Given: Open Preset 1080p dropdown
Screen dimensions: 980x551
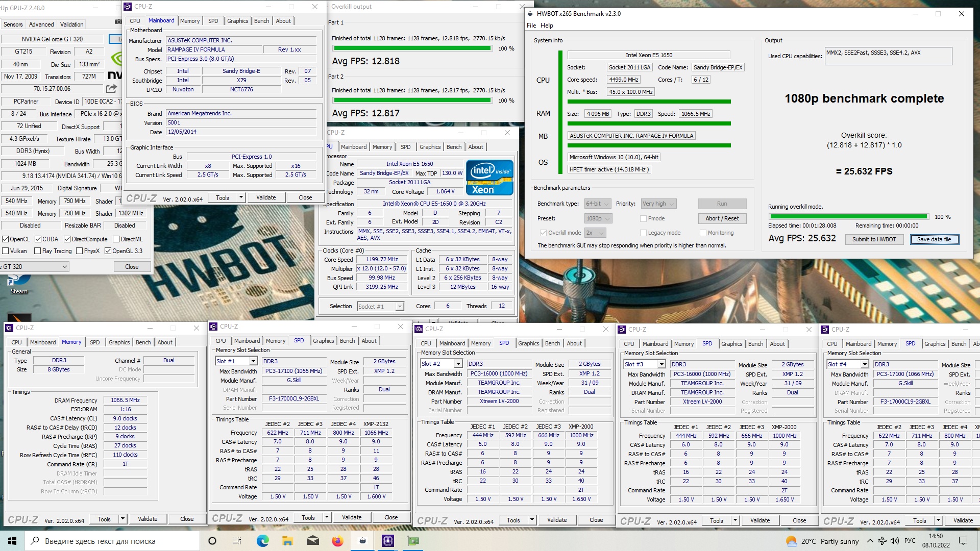Looking at the screenshot, I should (598, 218).
